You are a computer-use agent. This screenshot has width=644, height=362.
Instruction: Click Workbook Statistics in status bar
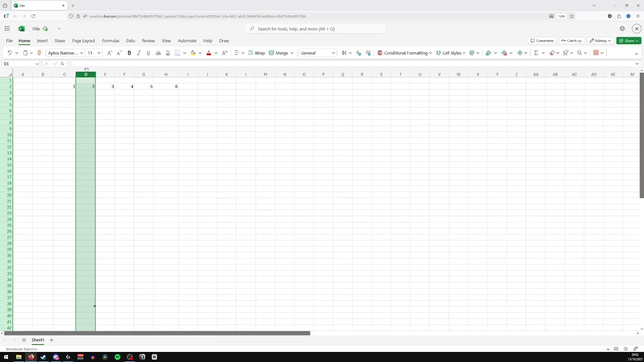click(22, 349)
